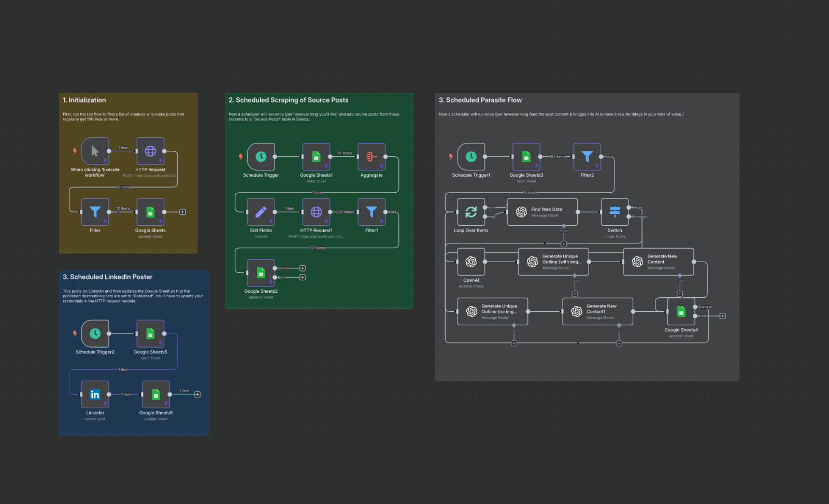Select the Edit Fields pencil node
Image resolution: width=829 pixels, height=504 pixels.
(x=261, y=212)
